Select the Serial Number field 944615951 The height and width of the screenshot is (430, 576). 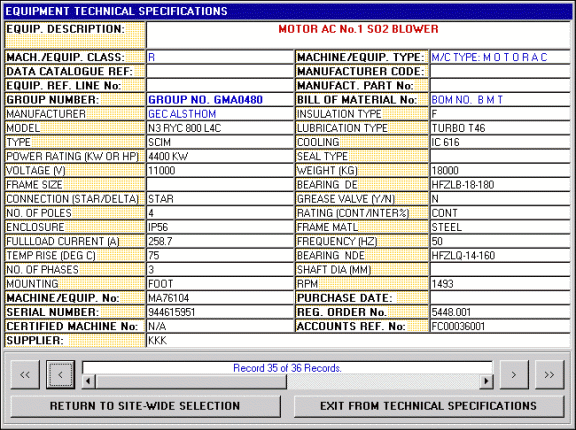click(x=220, y=312)
